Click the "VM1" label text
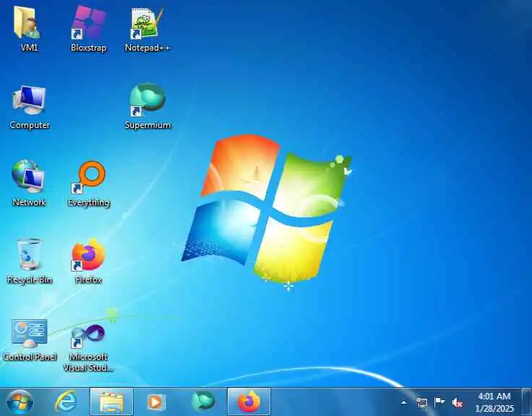 29,48
